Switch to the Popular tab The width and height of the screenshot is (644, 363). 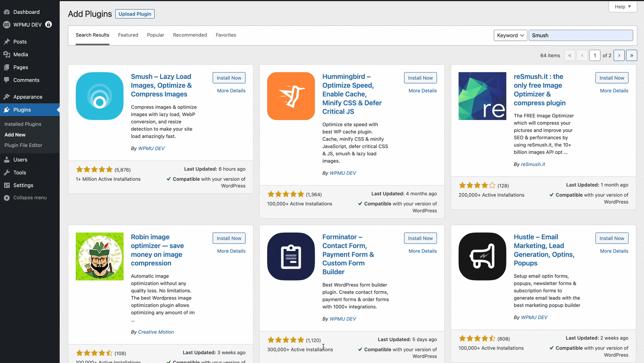(156, 35)
